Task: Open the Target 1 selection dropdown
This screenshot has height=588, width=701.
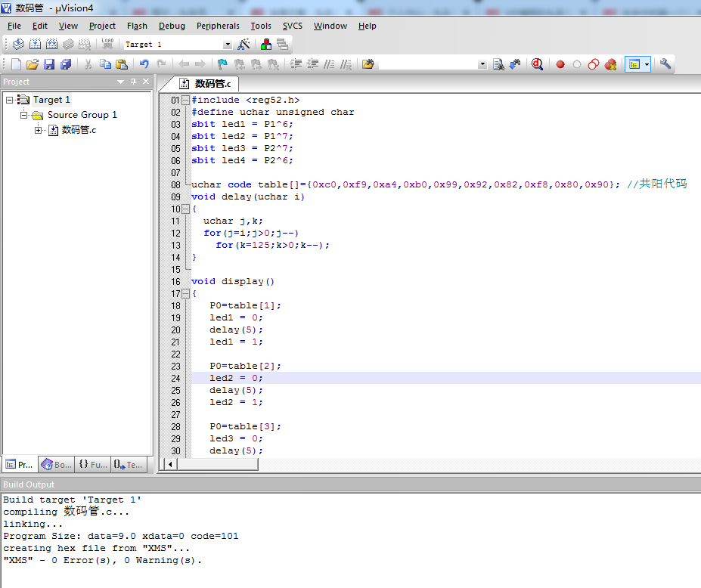Action: coord(228,45)
